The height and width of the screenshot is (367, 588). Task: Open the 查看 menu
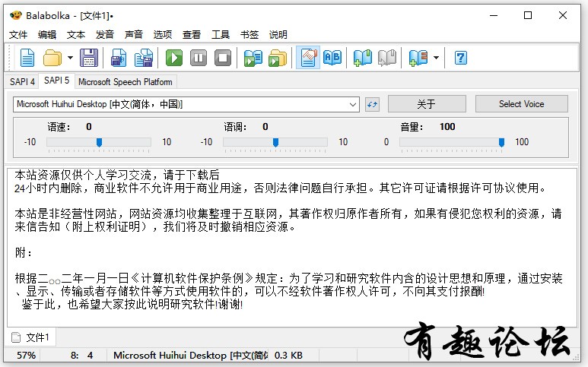click(x=191, y=35)
